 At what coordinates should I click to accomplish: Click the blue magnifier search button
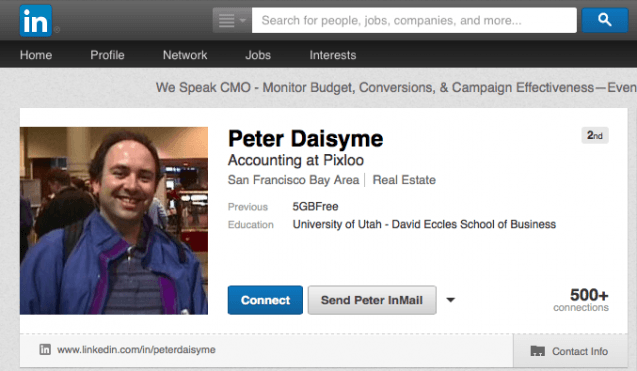point(604,20)
